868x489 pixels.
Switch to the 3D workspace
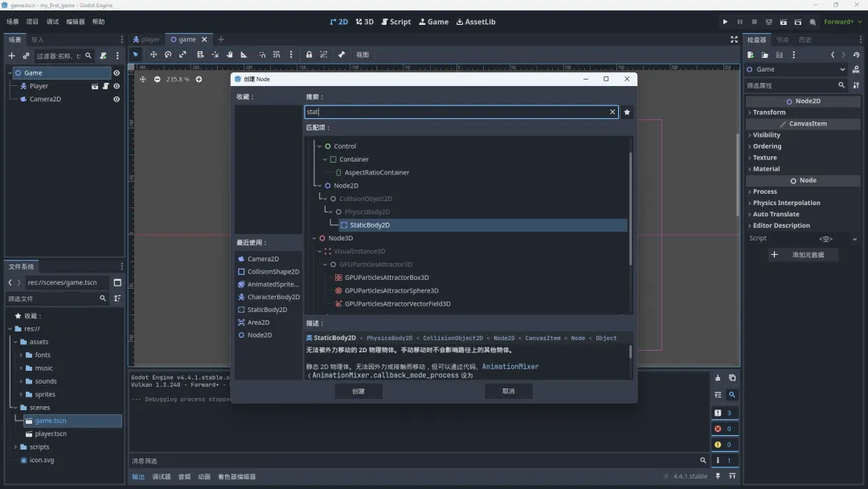point(365,22)
